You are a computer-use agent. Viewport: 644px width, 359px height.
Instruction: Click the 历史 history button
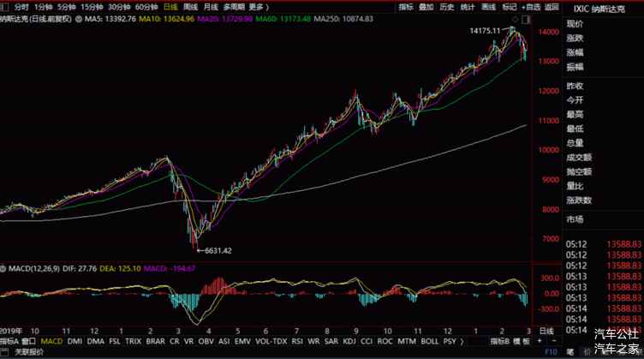[447, 7]
